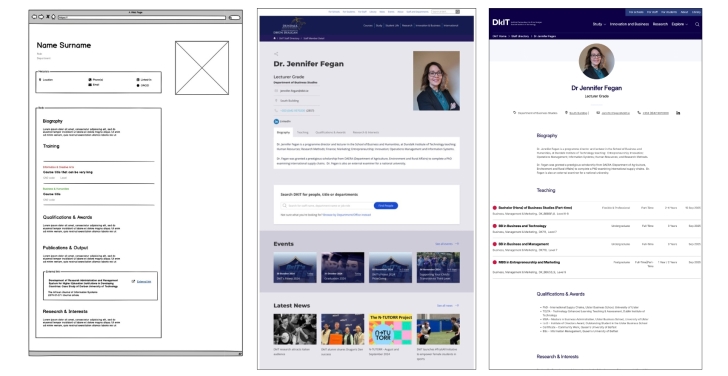
Task: Click the forward arrow in the wireframe browser
Action: coord(41,17)
